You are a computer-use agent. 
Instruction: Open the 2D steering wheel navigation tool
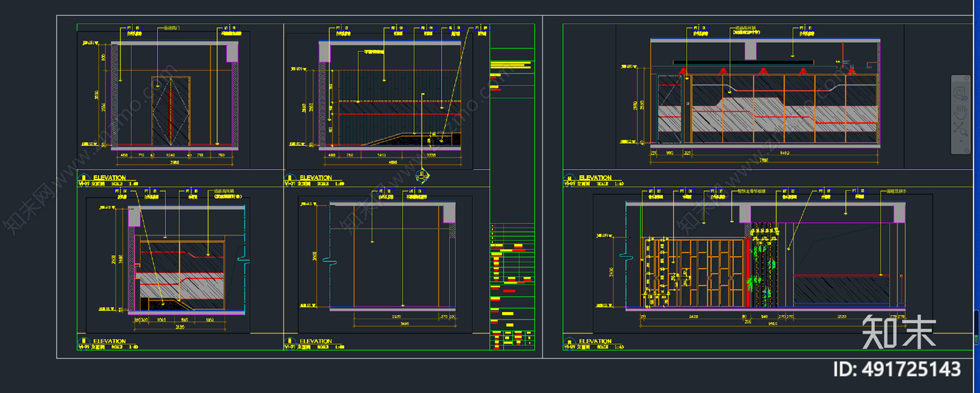coord(960,94)
